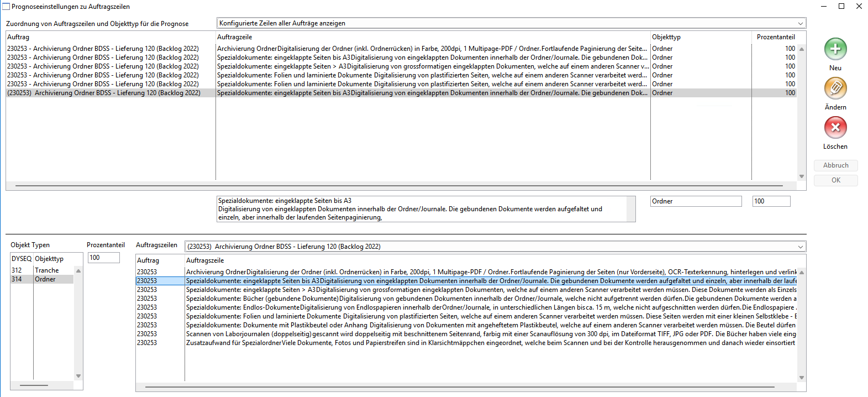Click the orange Ändern edit icon
This screenshot has width=868, height=397.
click(x=835, y=88)
